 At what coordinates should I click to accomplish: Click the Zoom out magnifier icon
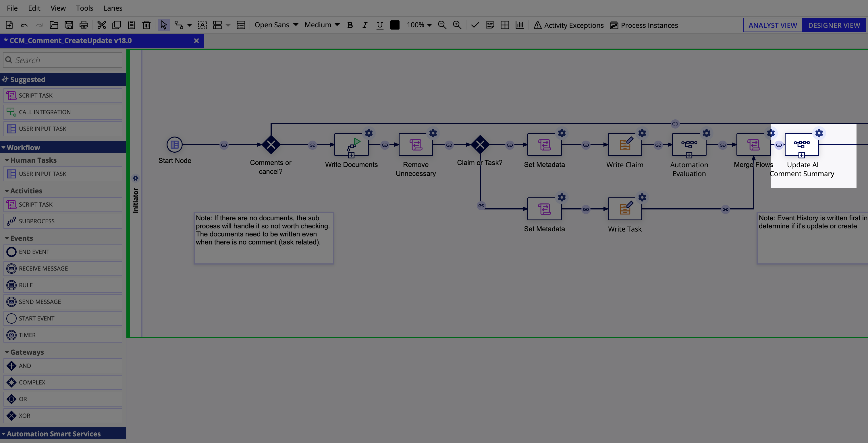coord(442,25)
